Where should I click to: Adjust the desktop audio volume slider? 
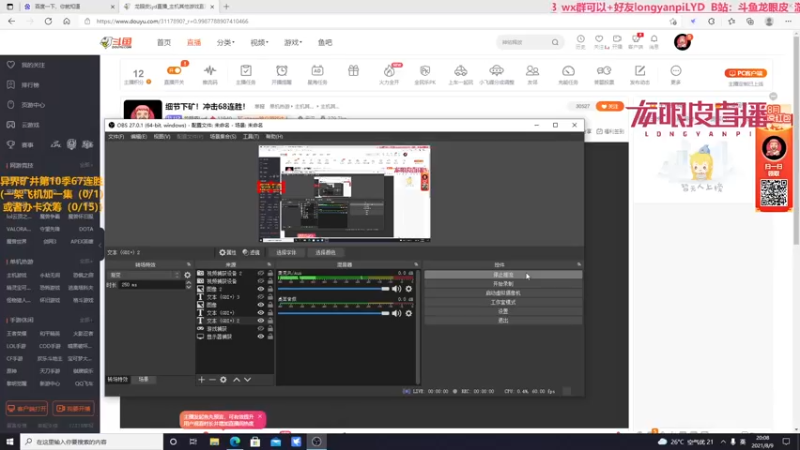coord(334,313)
